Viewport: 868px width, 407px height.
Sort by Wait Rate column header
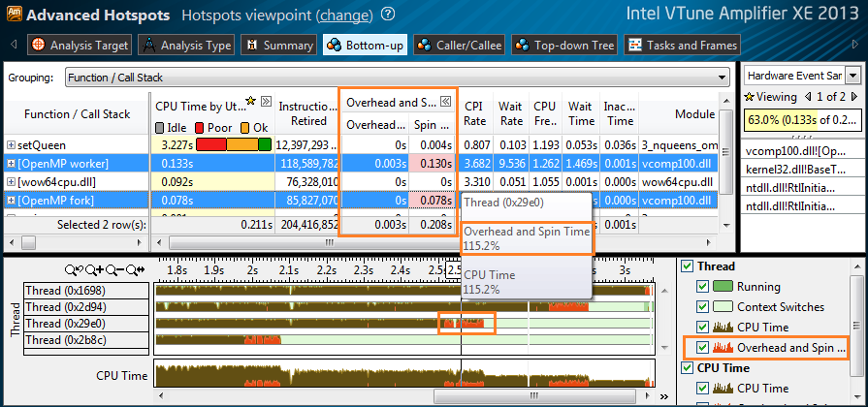click(x=510, y=113)
